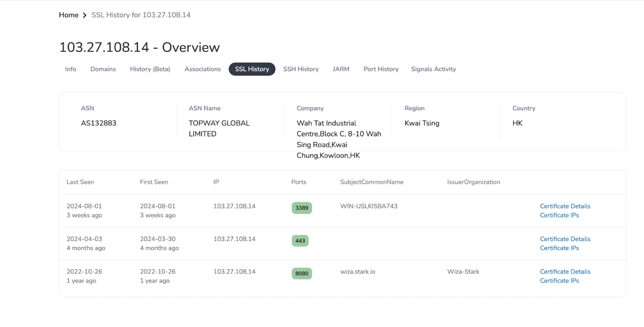Image resolution: width=644 pixels, height=327 pixels.
Task: Click Last Seen 2024-08-01 cell
Action: [x=84, y=211]
